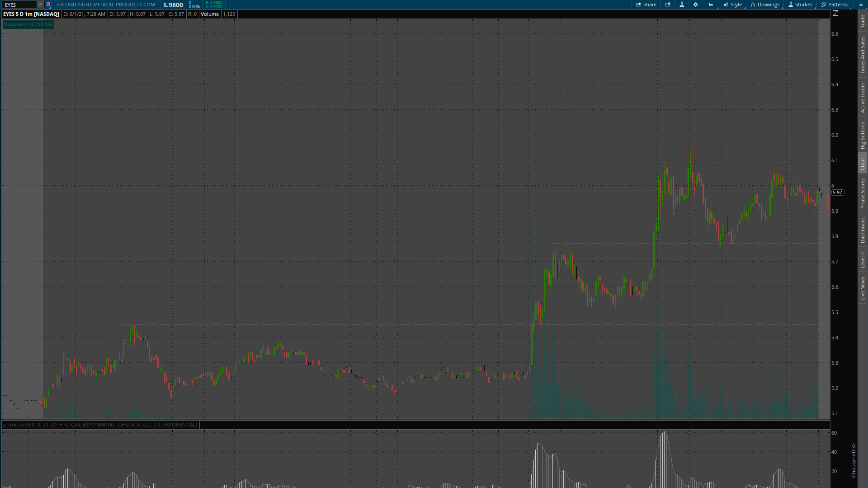
Task: Open the Drawings menu
Action: (765, 5)
